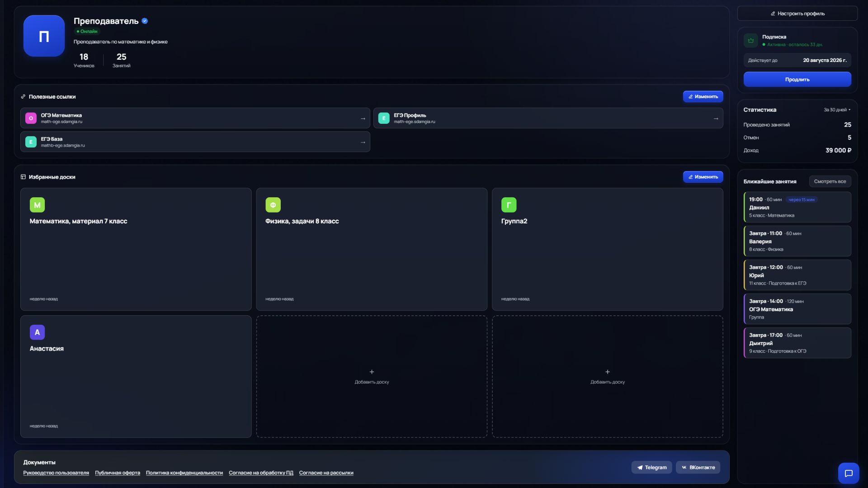Viewport: 868px width, 488px height.
Task: Click the через 15 мин badge
Action: (x=801, y=199)
